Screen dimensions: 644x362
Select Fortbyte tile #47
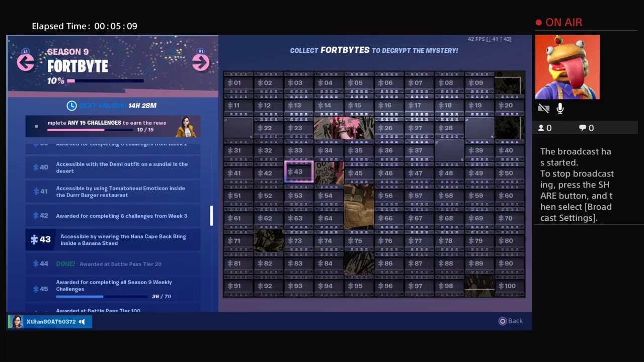(x=420, y=173)
